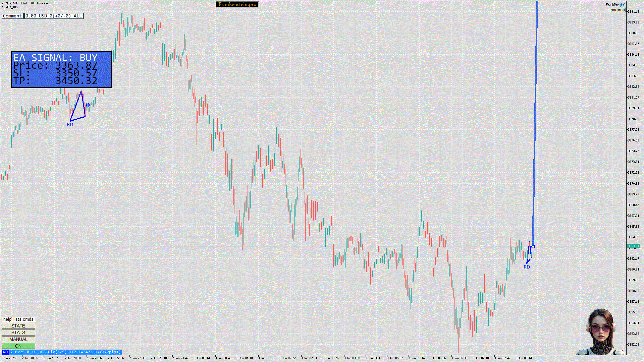This screenshot has width=644, height=362.
Task: Open the params panel
Action: click(x=617, y=10)
